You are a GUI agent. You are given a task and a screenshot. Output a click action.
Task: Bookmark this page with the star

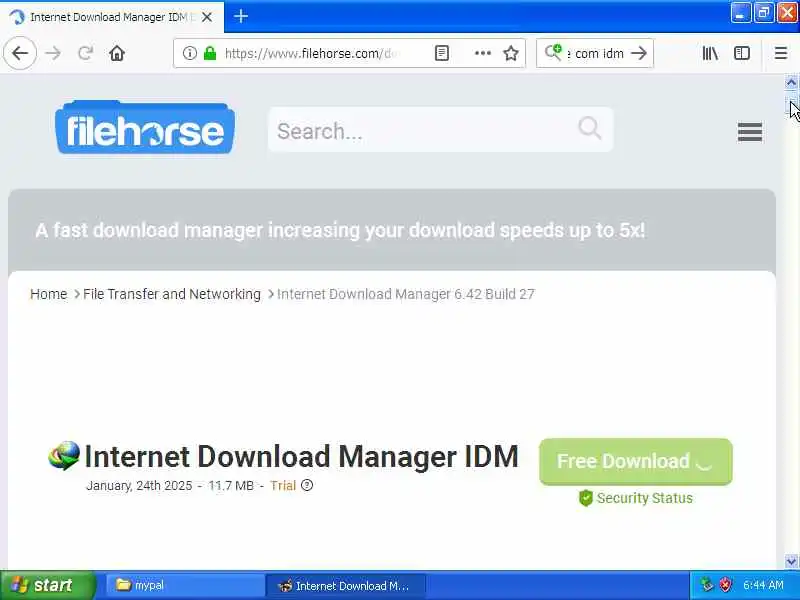pyautogui.click(x=511, y=53)
